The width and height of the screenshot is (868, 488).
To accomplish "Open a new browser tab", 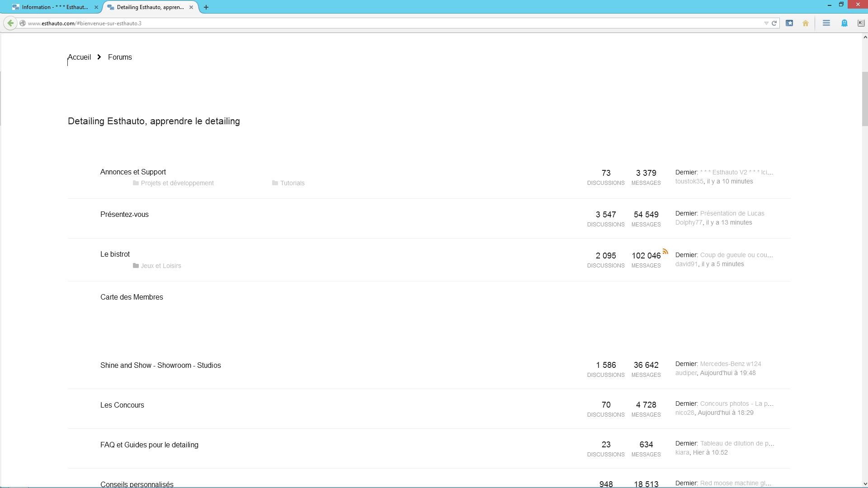I will pos(206,7).
